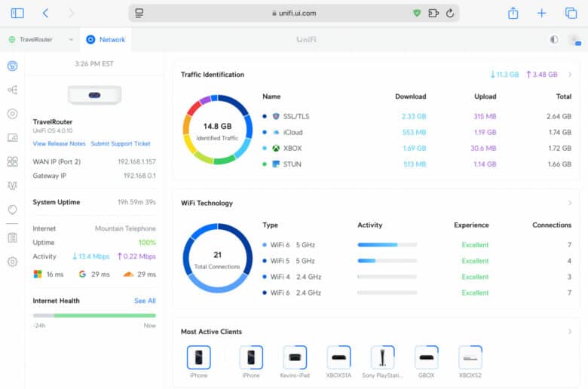The image size is (588, 389).
Task: Click the 11.3 GB total download value
Action: click(x=504, y=75)
